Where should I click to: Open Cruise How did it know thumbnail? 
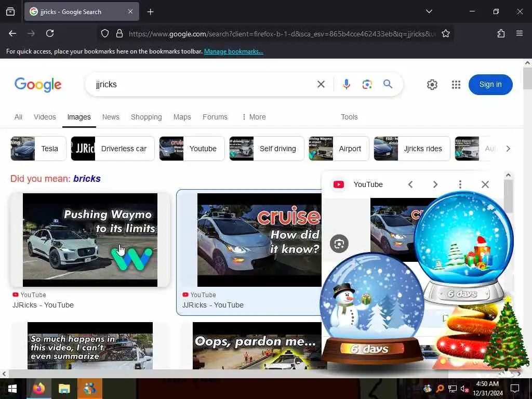pyautogui.click(x=259, y=240)
